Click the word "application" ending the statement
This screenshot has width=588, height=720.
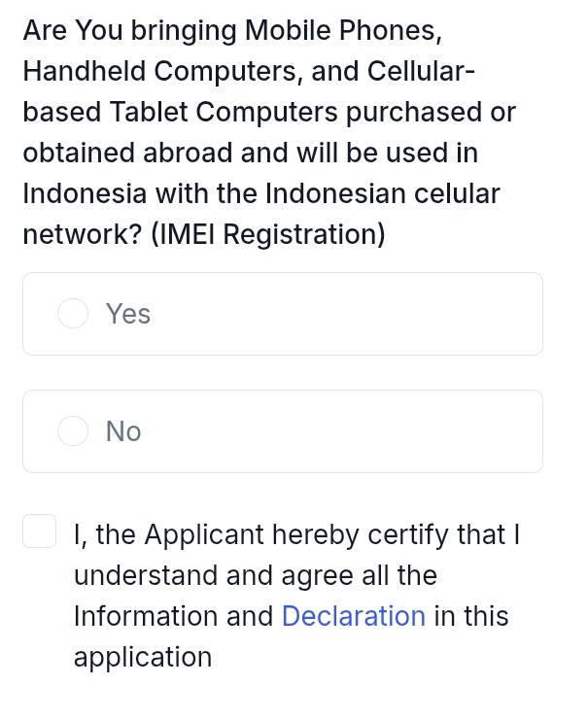pyautogui.click(x=143, y=657)
